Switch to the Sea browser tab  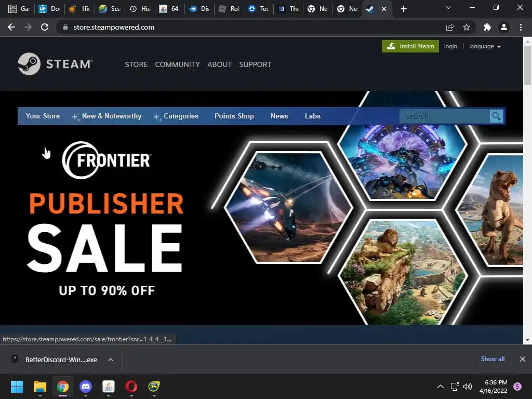click(x=110, y=9)
